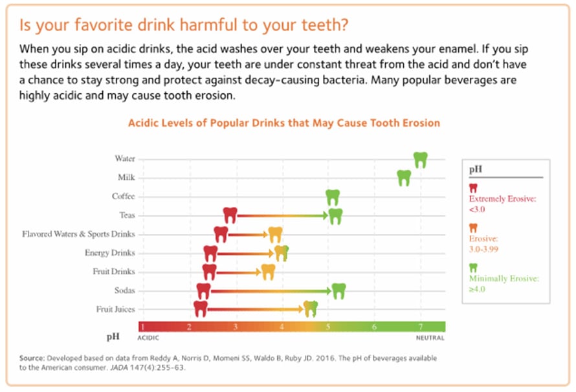Click the red Extremely Erosive legend tooth
Image resolution: width=576 pixels, height=392 pixels.
(x=473, y=188)
